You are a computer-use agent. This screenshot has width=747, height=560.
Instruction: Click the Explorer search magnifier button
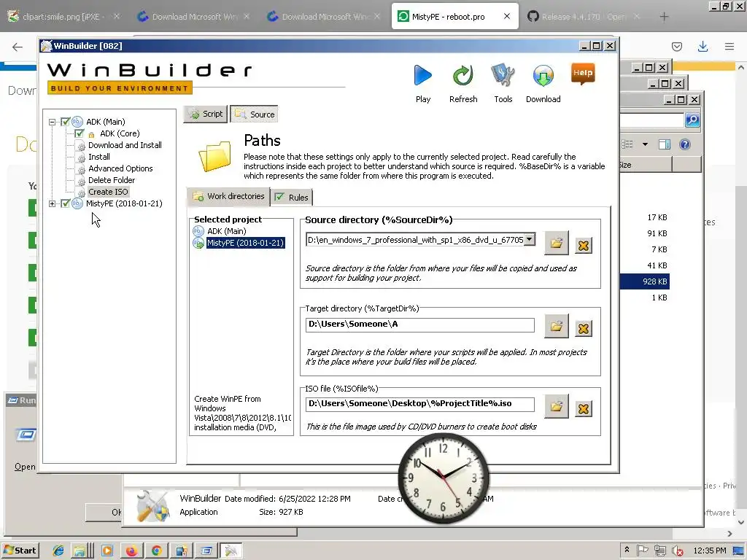[692, 120]
